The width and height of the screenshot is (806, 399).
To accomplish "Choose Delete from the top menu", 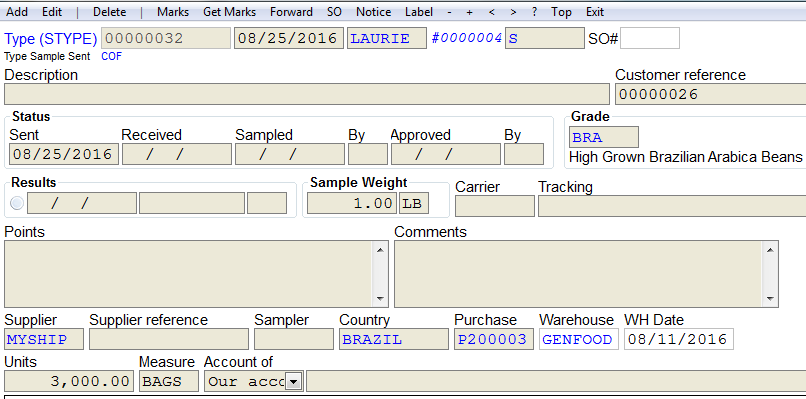I will (109, 12).
